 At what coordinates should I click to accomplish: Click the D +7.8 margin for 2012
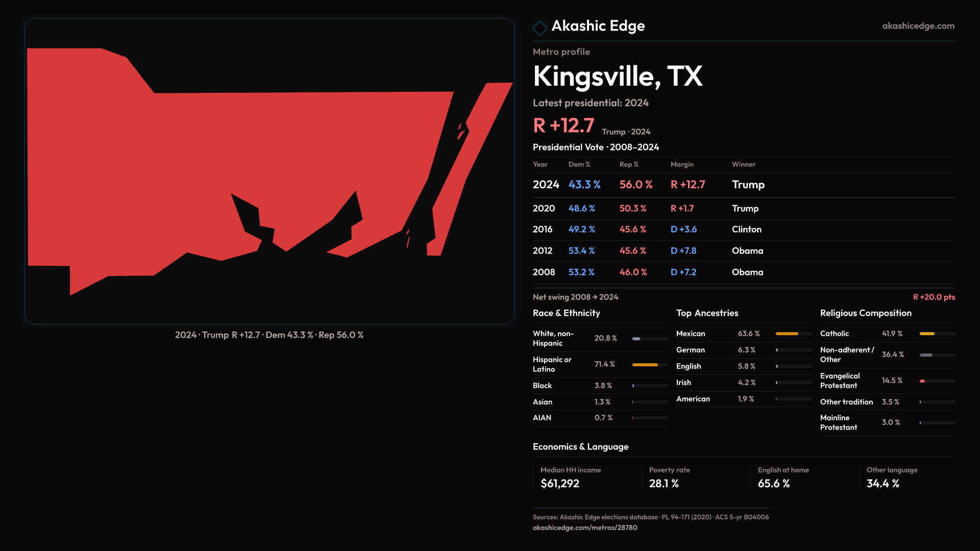pos(683,251)
